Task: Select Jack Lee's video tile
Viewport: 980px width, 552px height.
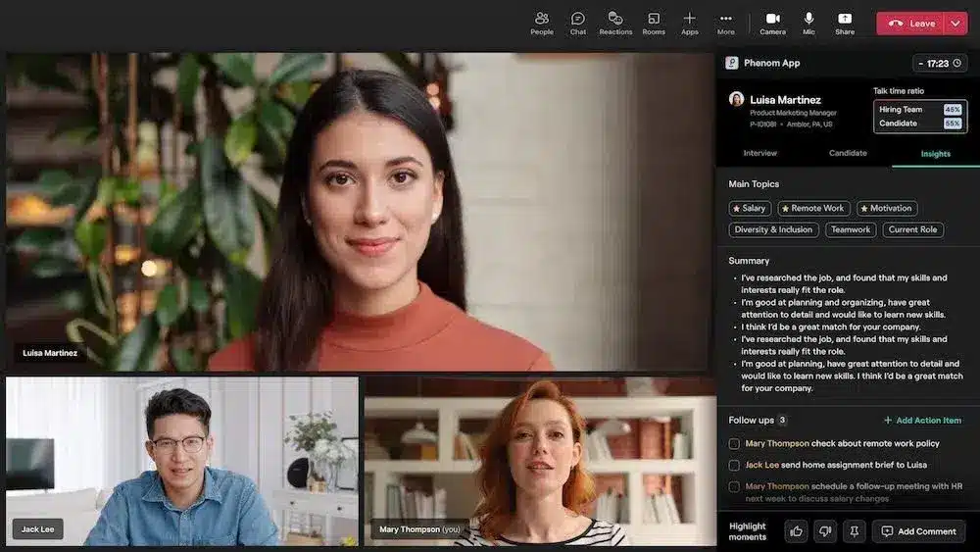Action: [182, 462]
